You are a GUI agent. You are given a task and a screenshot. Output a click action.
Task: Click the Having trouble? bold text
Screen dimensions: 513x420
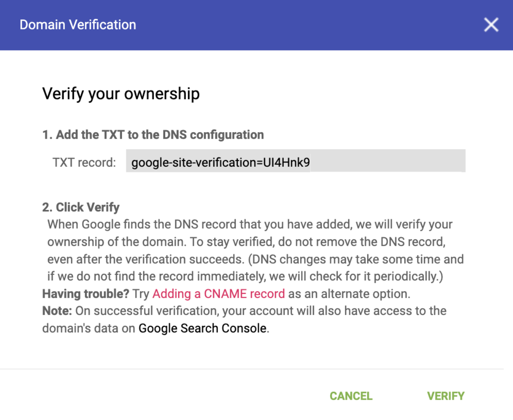[86, 294]
